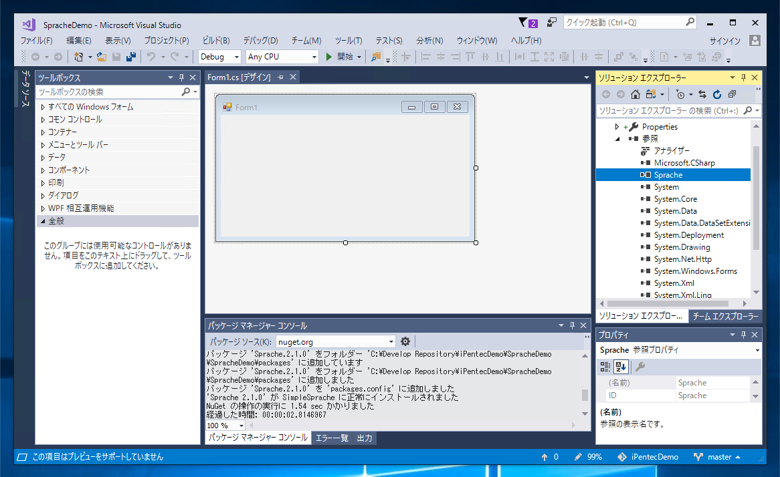Expand すべての Windows フォーム toolbox group
The width and height of the screenshot is (780, 477).
(x=43, y=107)
